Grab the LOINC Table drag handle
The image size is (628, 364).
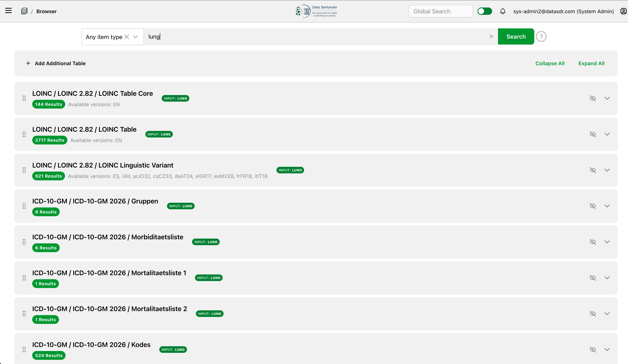[24, 134]
